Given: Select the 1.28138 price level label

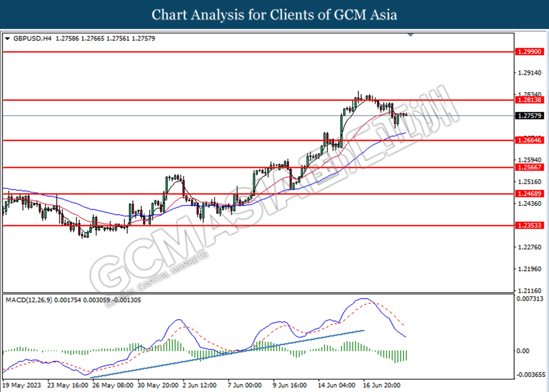Looking at the screenshot, I should click(530, 100).
